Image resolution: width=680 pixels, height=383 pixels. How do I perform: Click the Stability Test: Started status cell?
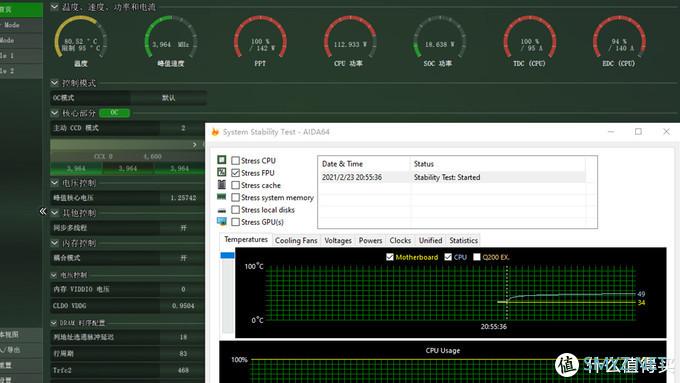(447, 177)
